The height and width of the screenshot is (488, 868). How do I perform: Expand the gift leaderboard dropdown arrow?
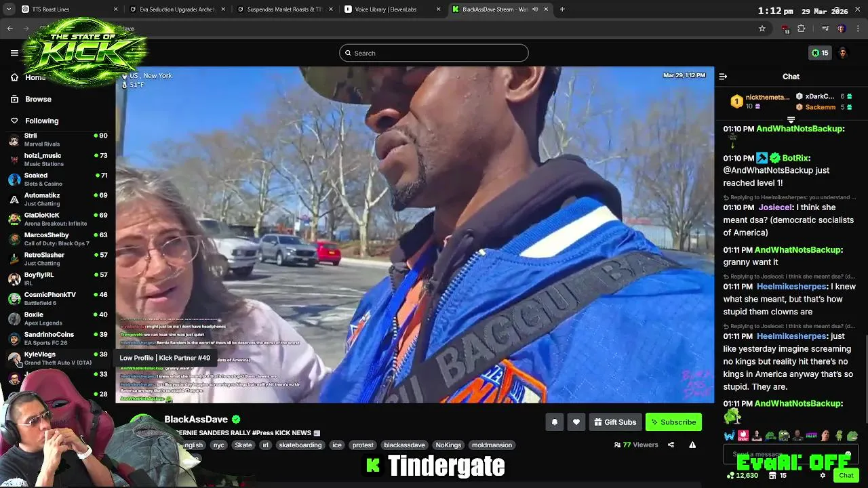pyautogui.click(x=791, y=120)
